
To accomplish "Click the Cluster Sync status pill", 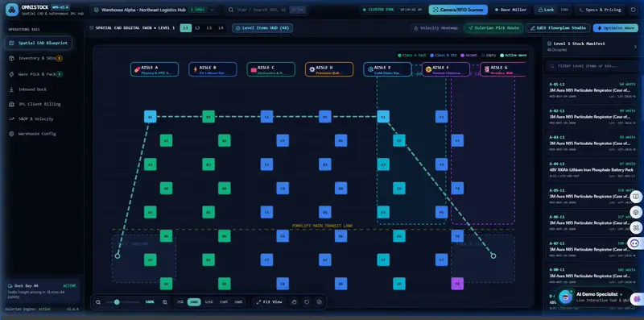I will [392, 10].
